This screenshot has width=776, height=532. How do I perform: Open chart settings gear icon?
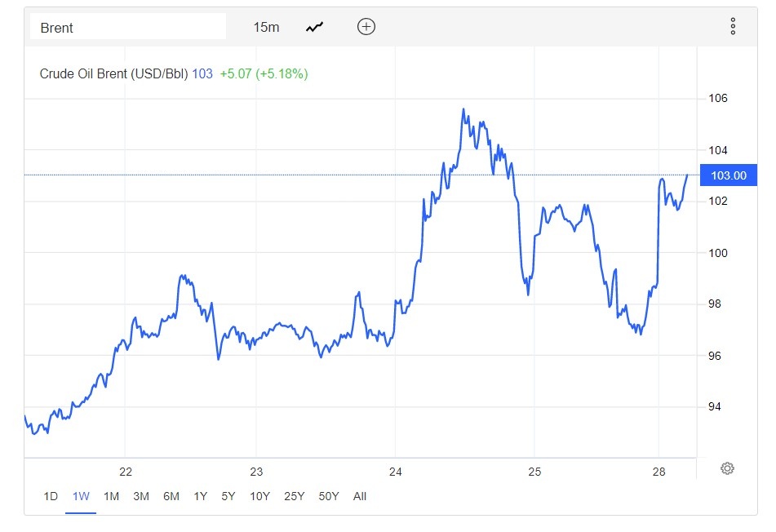tap(727, 468)
